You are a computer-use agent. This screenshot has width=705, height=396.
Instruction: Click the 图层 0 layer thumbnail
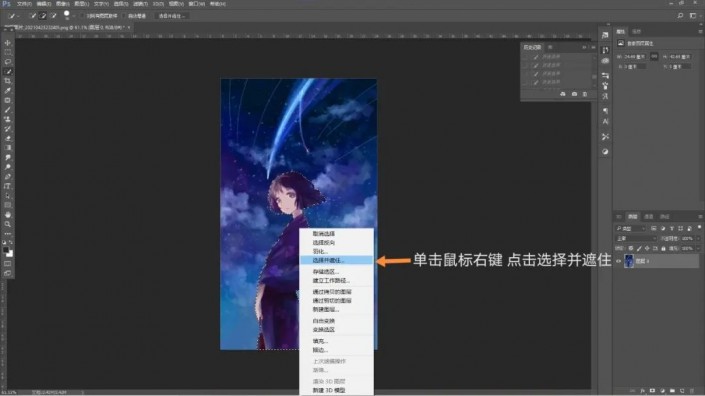629,261
